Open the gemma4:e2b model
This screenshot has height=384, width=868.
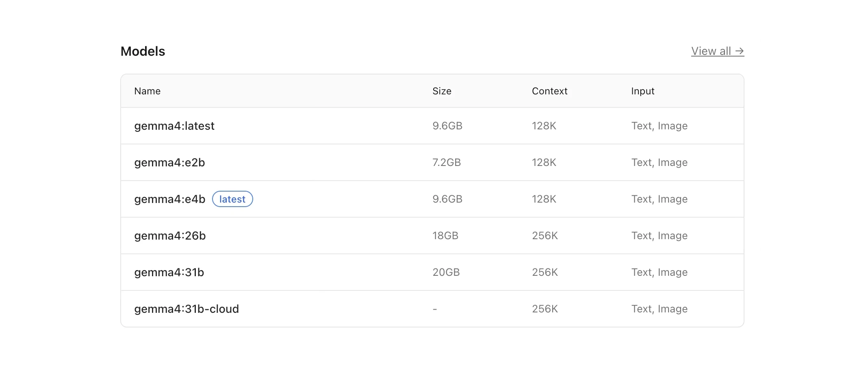(169, 163)
